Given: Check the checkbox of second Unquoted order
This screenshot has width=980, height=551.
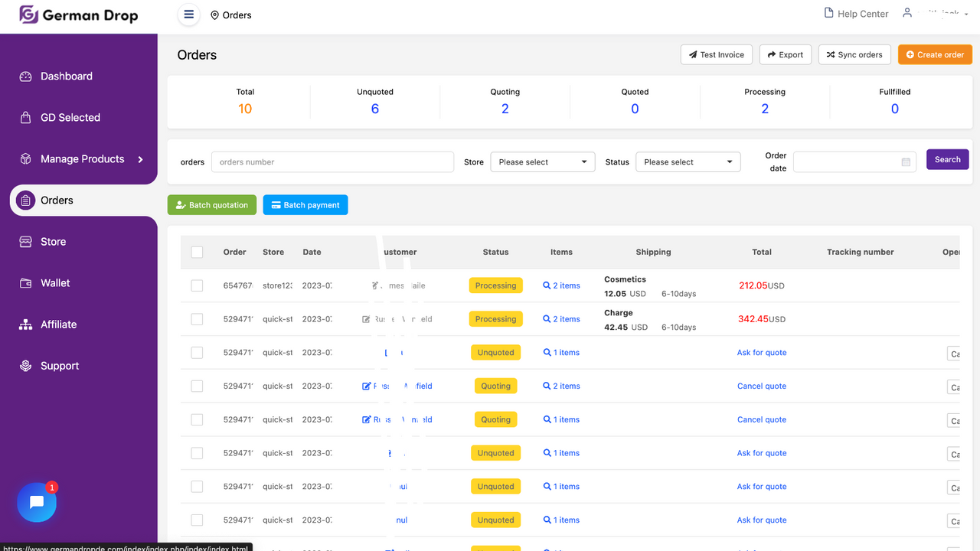Looking at the screenshot, I should (197, 453).
